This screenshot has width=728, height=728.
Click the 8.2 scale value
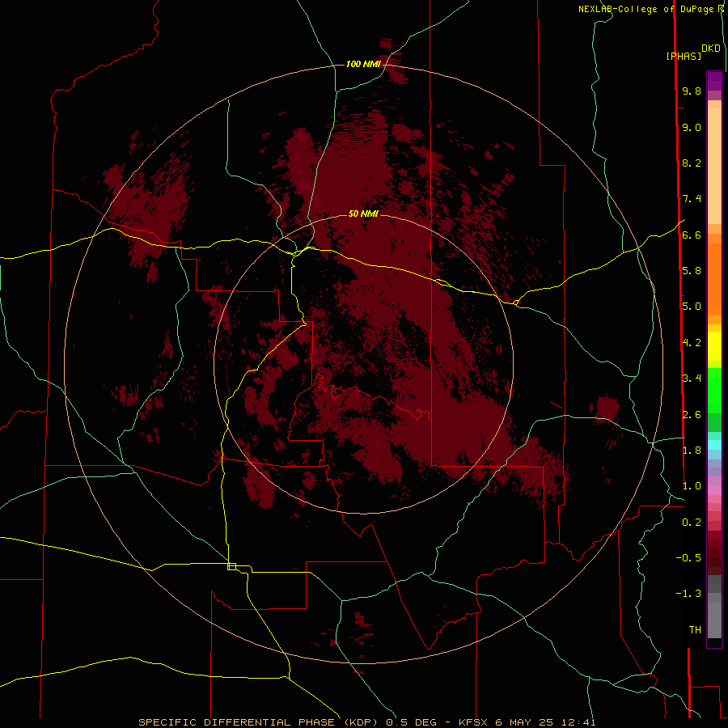[x=692, y=163]
